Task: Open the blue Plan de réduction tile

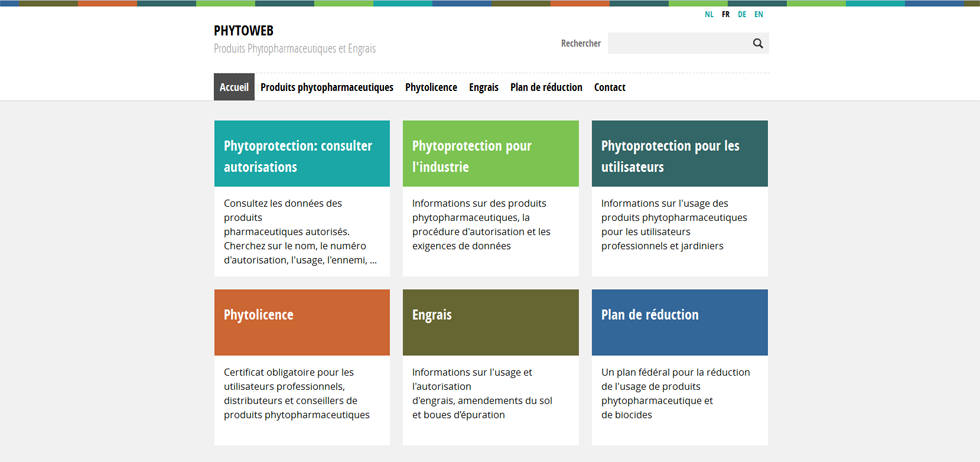Action: pos(679,322)
